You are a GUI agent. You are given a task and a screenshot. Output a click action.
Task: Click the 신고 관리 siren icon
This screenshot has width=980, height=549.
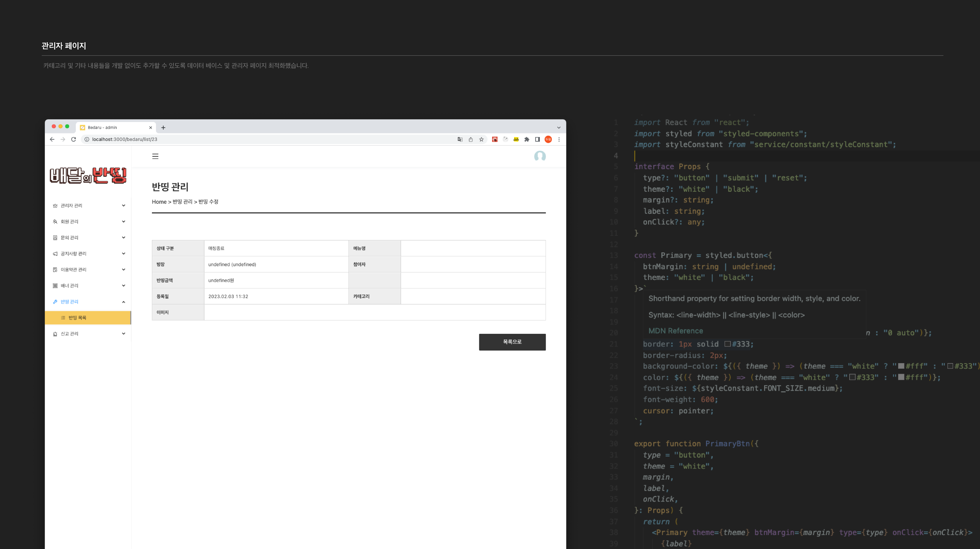coord(55,334)
